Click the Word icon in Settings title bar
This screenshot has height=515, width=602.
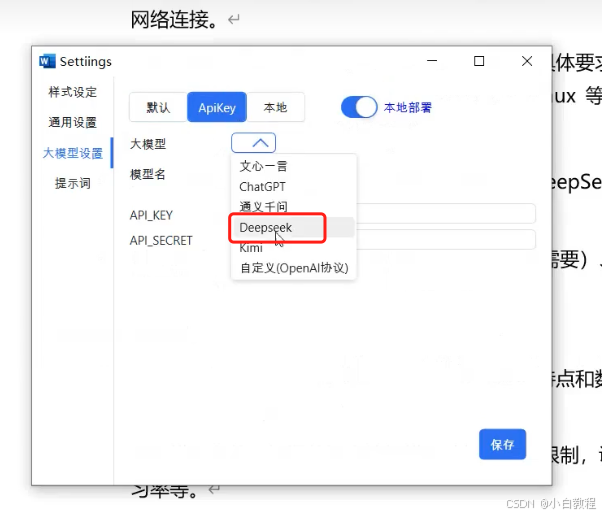[x=47, y=61]
